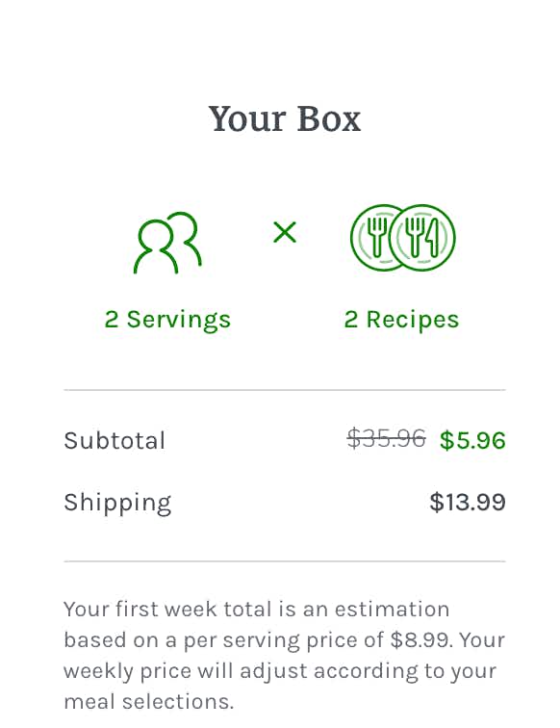This screenshot has width=560, height=728.
Task: Click the $8.99 per serving price text
Action: (x=420, y=640)
